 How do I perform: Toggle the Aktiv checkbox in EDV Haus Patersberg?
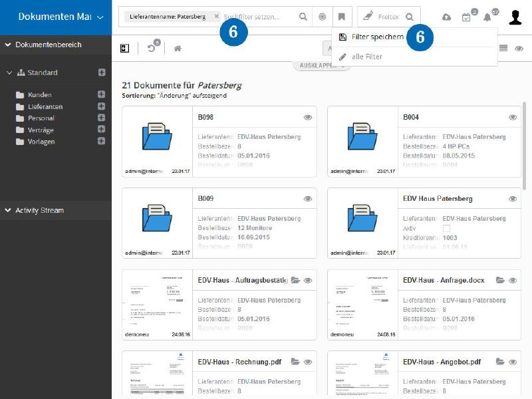pos(447,228)
